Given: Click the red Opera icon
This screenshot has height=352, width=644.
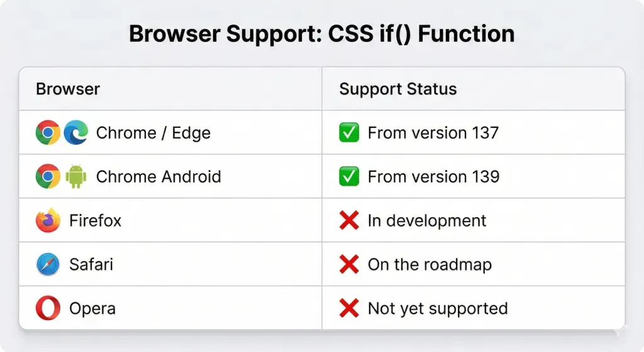Looking at the screenshot, I should [x=48, y=309].
